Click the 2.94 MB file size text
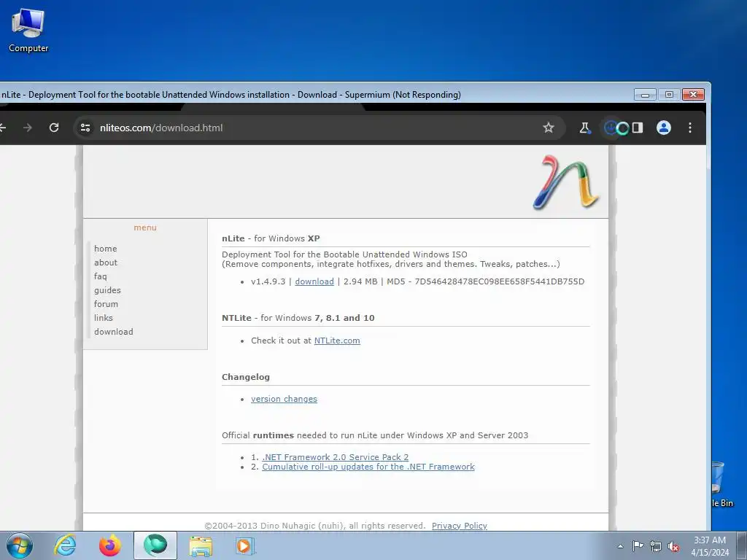The width and height of the screenshot is (747, 560). point(360,281)
